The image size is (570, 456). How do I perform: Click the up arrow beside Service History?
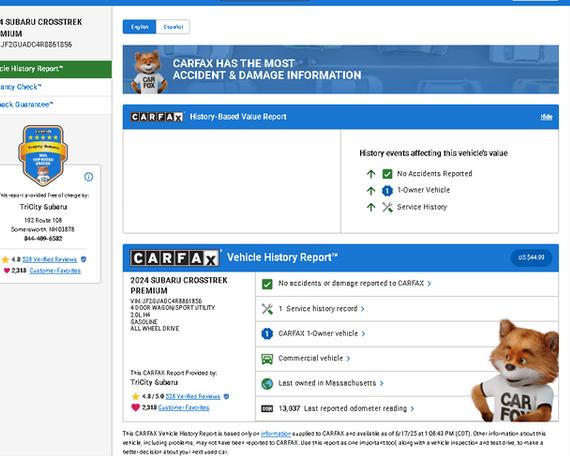tap(371, 207)
